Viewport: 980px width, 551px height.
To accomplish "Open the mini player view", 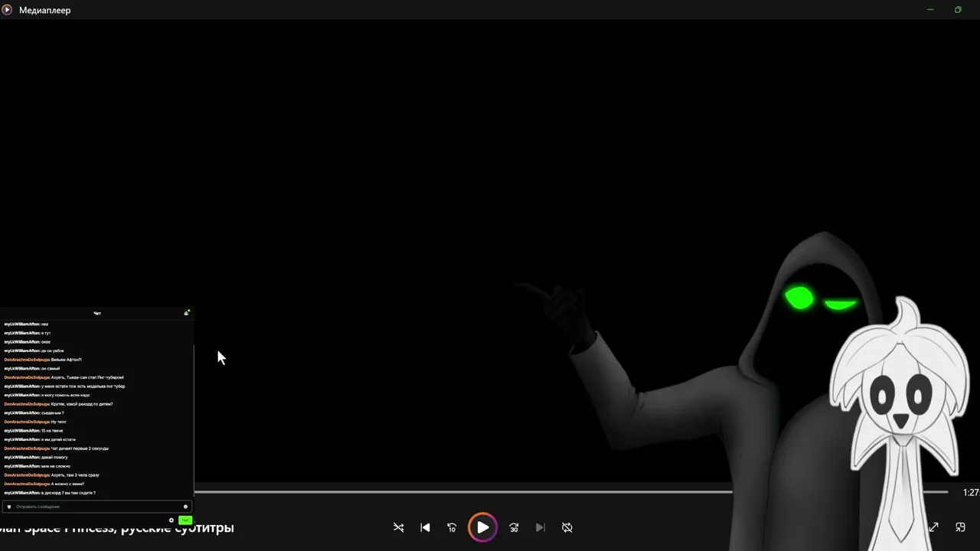I will pos(960,527).
